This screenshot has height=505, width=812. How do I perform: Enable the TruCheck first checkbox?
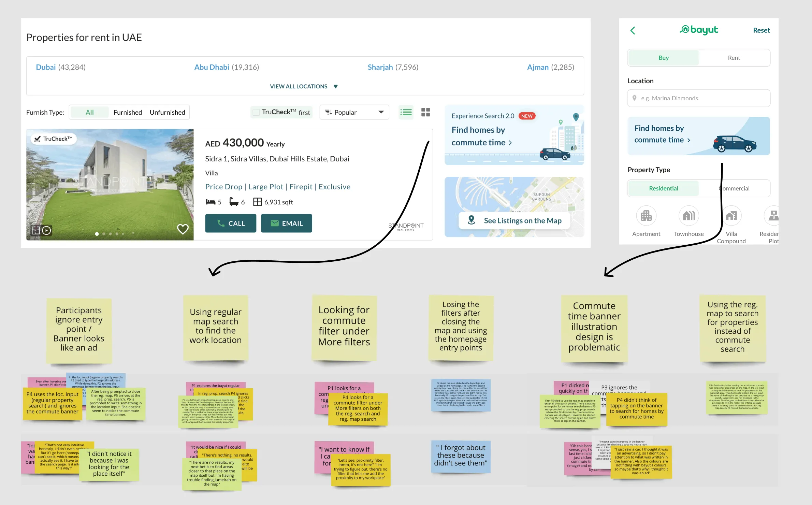(256, 112)
